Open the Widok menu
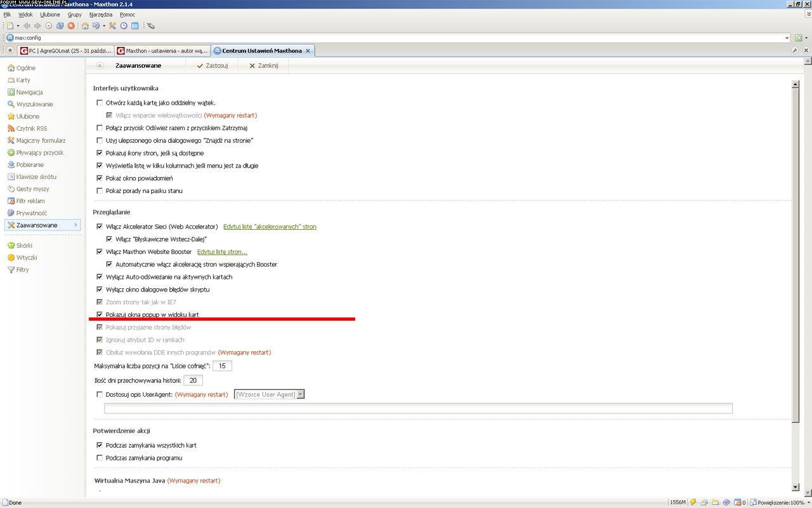Viewport: 812px width, 508px height. (25, 14)
